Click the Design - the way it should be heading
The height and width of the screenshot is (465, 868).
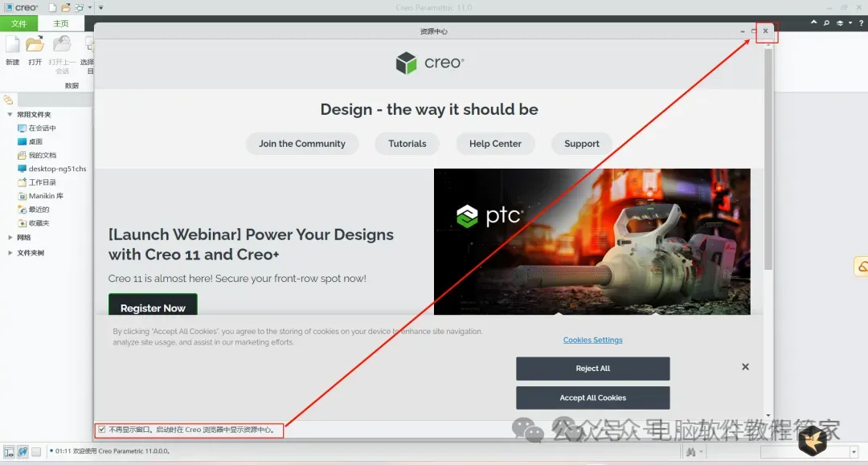tap(429, 109)
